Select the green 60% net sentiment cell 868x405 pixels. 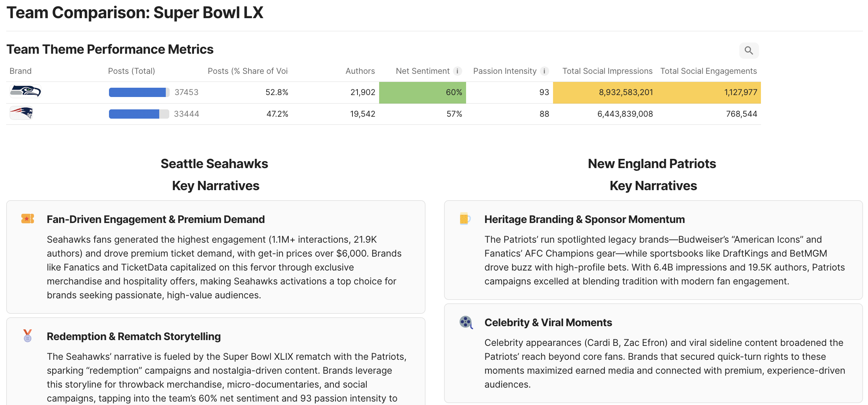422,92
